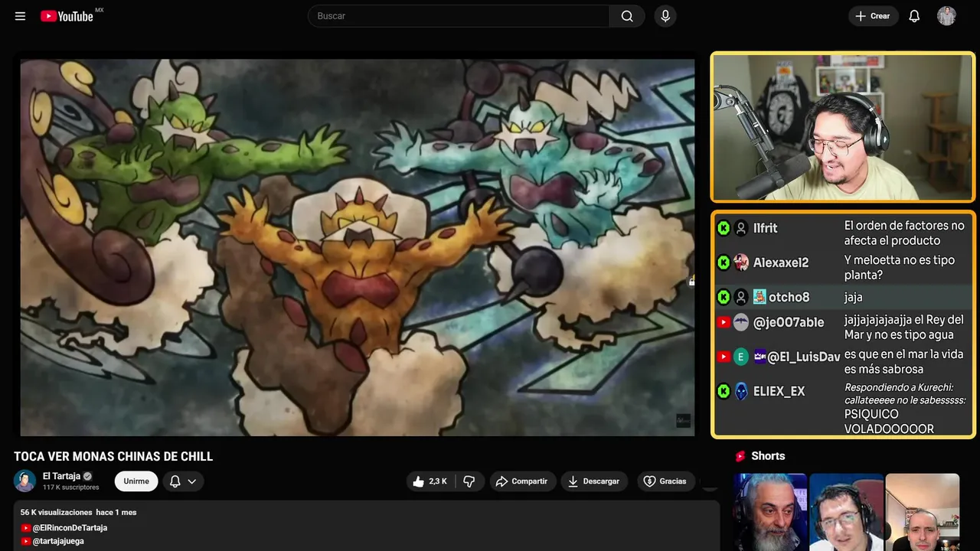This screenshot has height=551, width=980.
Task: Open the YouTube hamburger guide menu
Action: tap(20, 16)
